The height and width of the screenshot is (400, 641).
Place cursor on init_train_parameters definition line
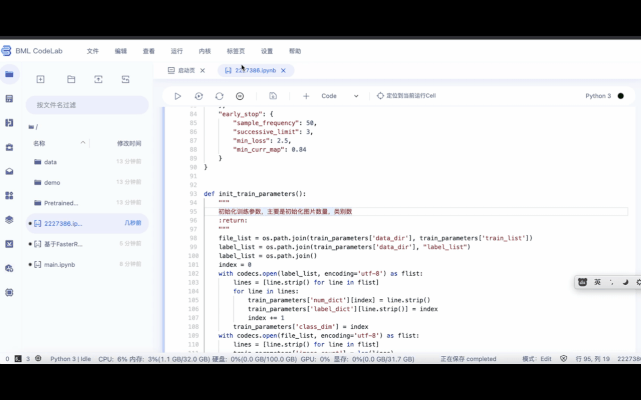pos(255,194)
